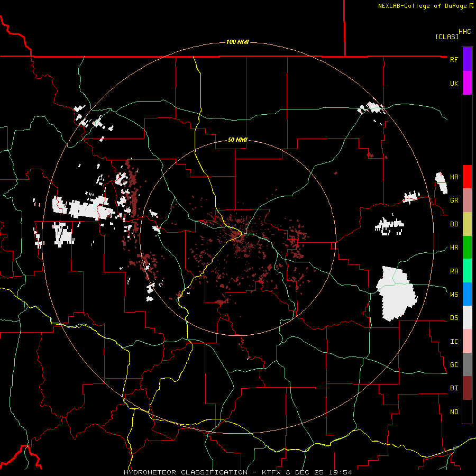Click the ND black legend swatch

click(467, 411)
